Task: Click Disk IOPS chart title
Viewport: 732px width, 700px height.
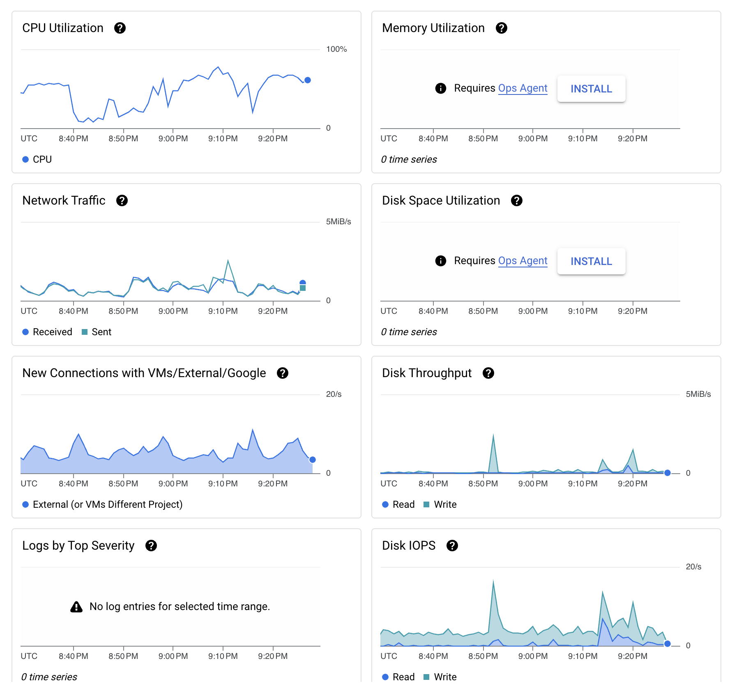Action: [x=409, y=546]
